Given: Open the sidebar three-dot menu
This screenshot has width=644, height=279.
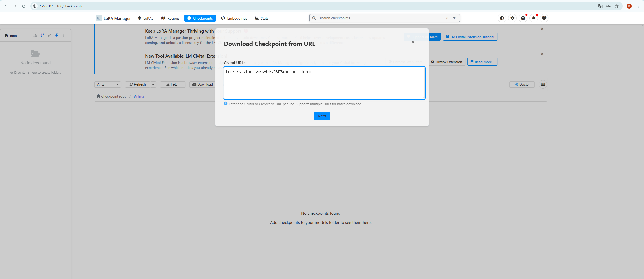Looking at the screenshot, I should (64, 35).
